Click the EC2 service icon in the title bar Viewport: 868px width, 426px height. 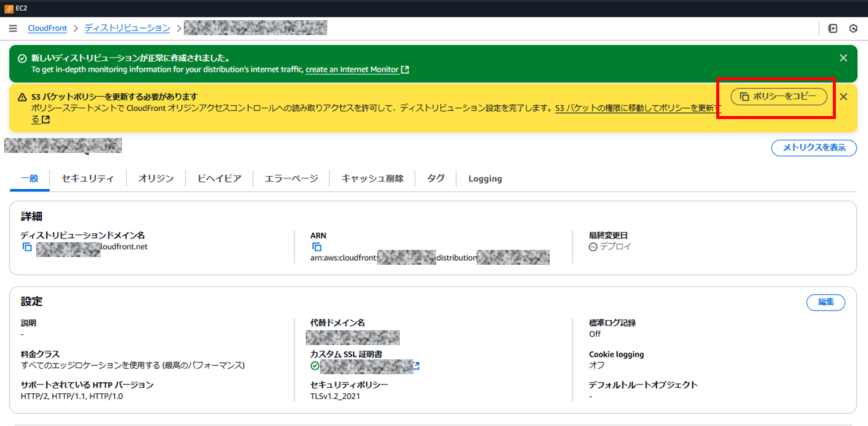tap(9, 8)
